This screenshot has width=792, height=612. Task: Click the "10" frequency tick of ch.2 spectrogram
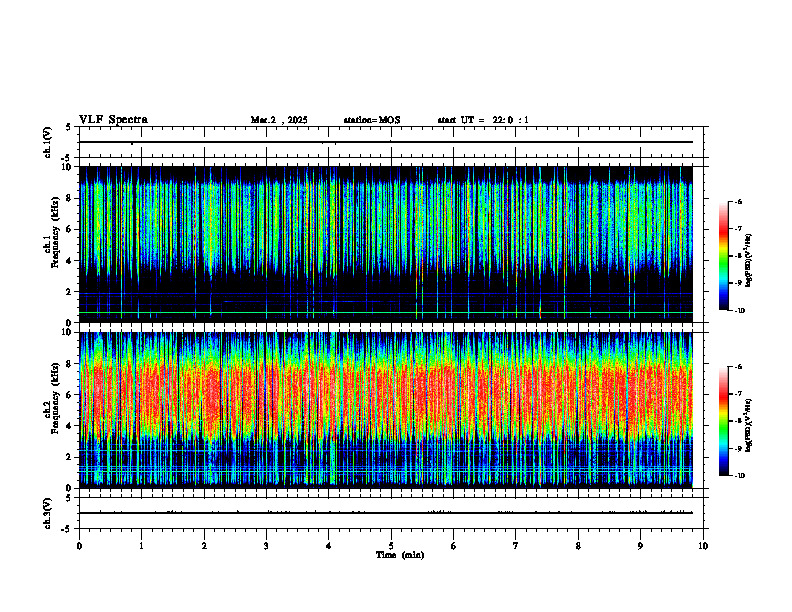pos(68,332)
